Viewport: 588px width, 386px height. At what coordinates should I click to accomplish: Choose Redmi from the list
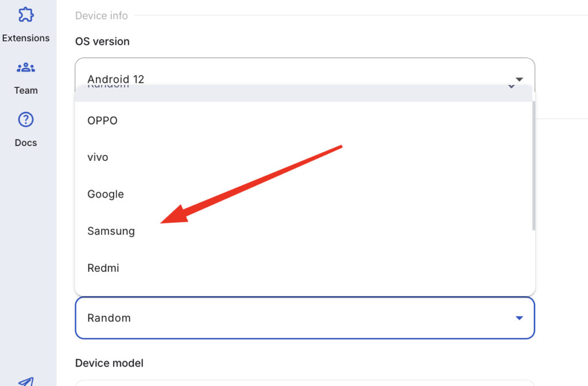[x=103, y=268]
